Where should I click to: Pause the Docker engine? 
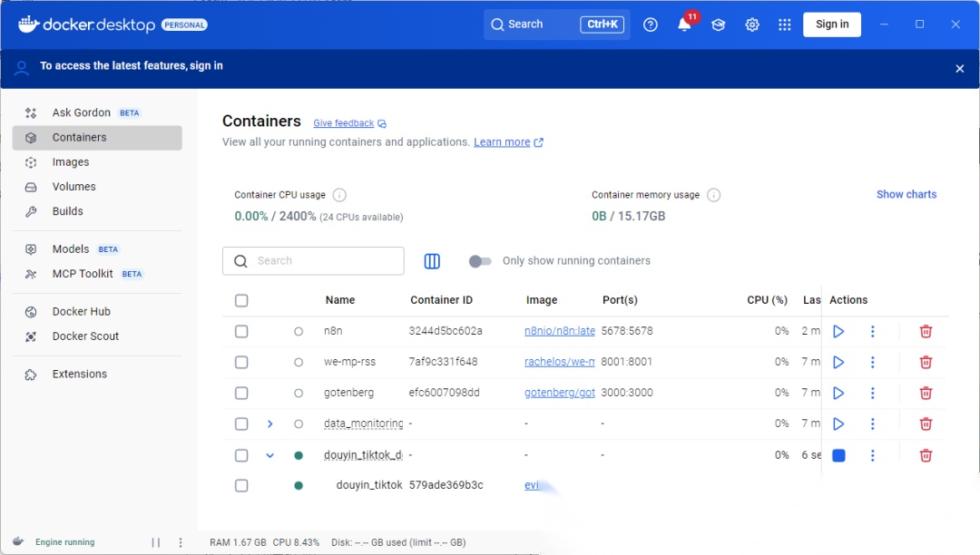[x=156, y=542]
